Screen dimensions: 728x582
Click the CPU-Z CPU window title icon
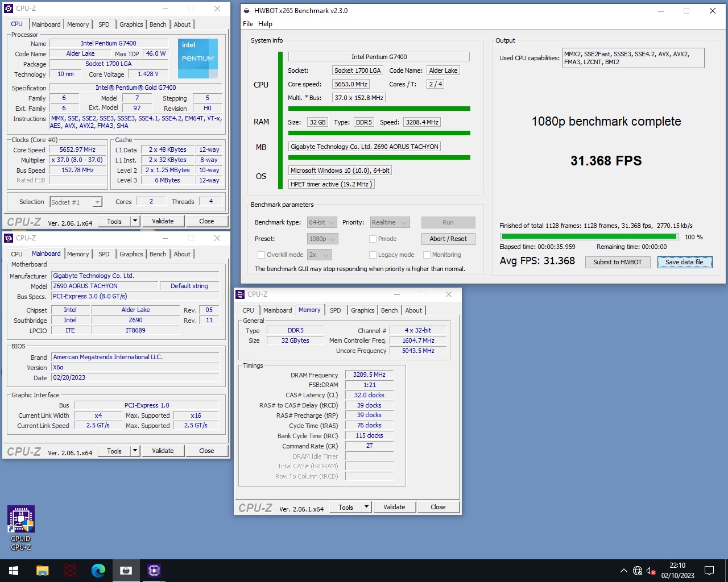(x=9, y=9)
